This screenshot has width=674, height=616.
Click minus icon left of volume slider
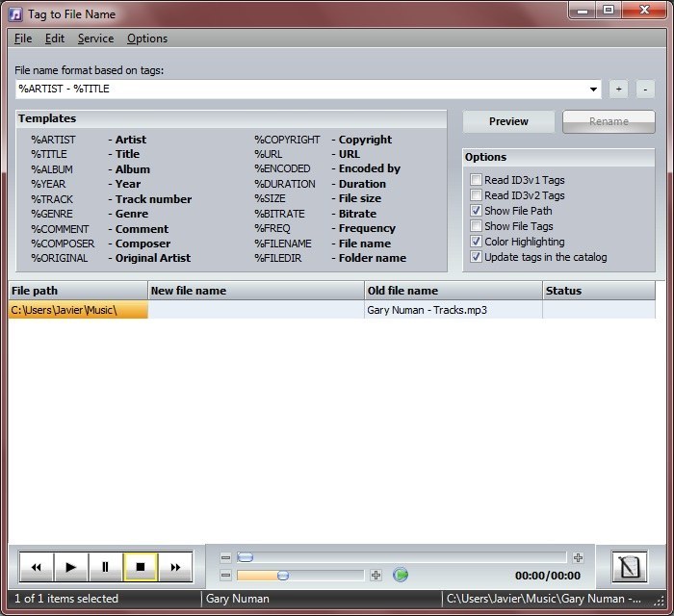[x=225, y=575]
